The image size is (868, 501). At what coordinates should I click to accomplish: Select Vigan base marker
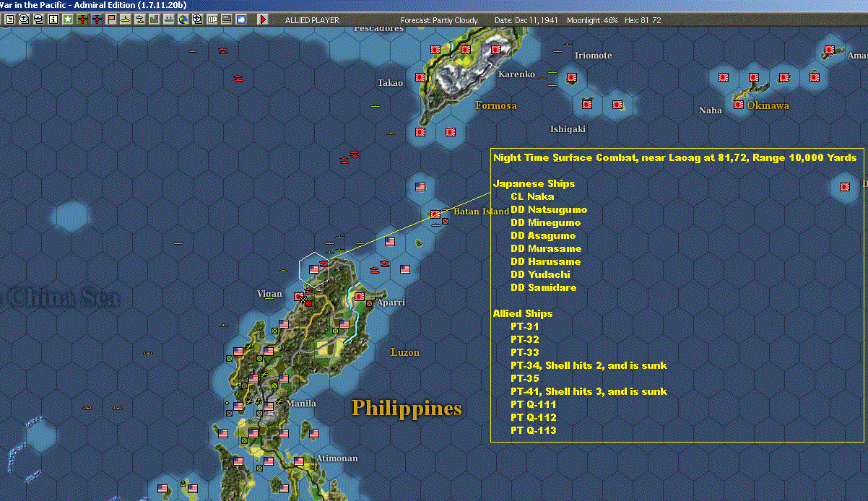click(x=299, y=297)
